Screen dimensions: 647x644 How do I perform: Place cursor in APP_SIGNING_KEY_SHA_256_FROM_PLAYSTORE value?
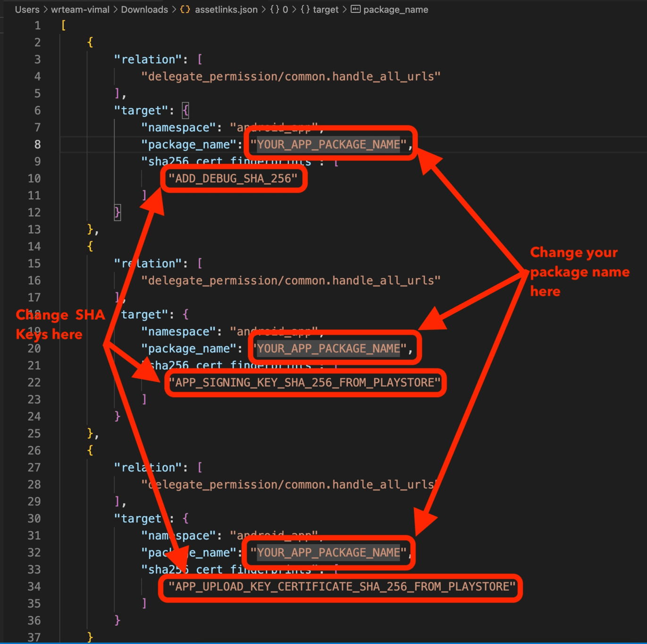(304, 382)
